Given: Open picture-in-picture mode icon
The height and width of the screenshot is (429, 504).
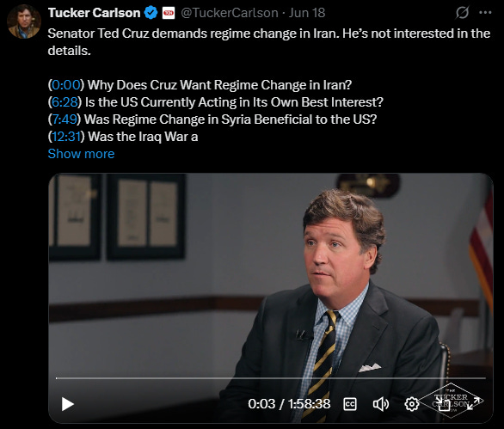Looking at the screenshot, I should 444,405.
